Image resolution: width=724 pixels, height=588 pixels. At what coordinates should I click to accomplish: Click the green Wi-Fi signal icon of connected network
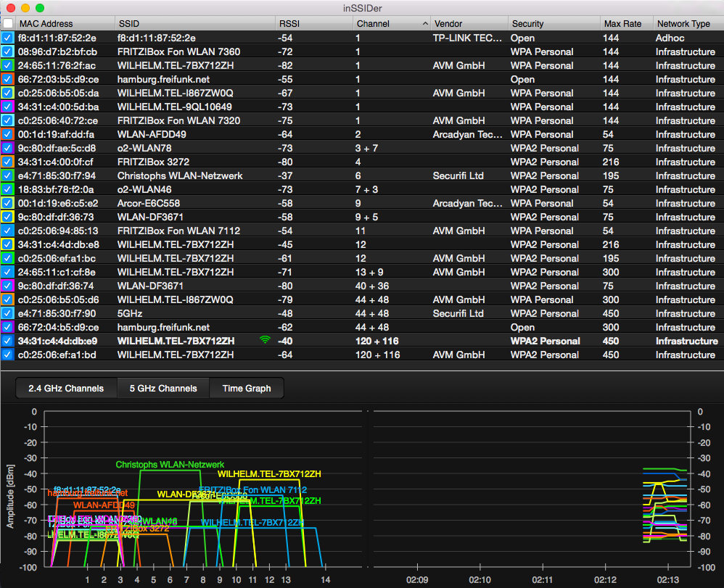point(264,341)
